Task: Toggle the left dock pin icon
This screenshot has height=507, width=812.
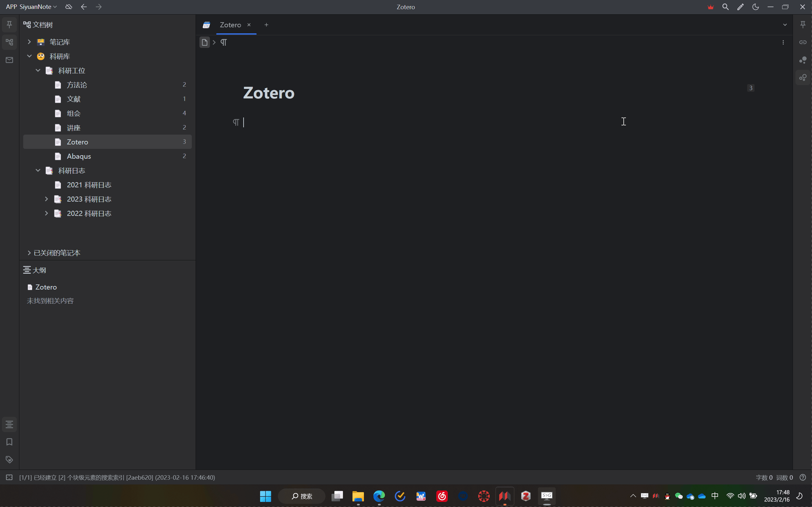Action: 10,24
